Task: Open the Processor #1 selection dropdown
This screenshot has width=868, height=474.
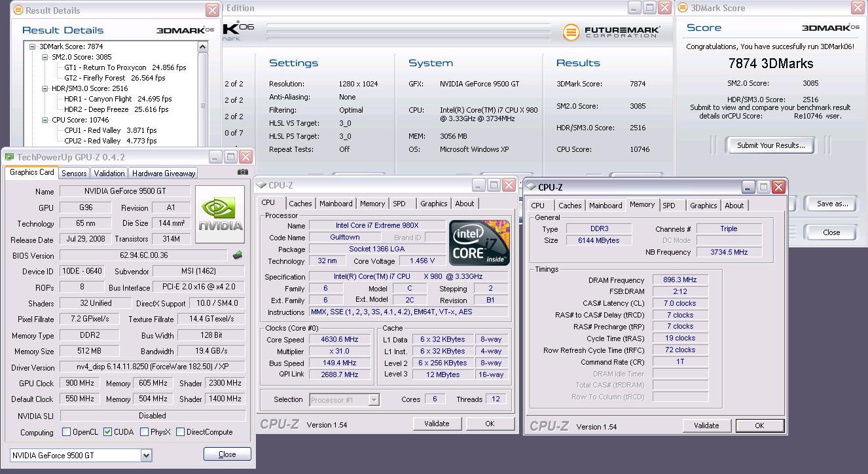Action: point(374,399)
